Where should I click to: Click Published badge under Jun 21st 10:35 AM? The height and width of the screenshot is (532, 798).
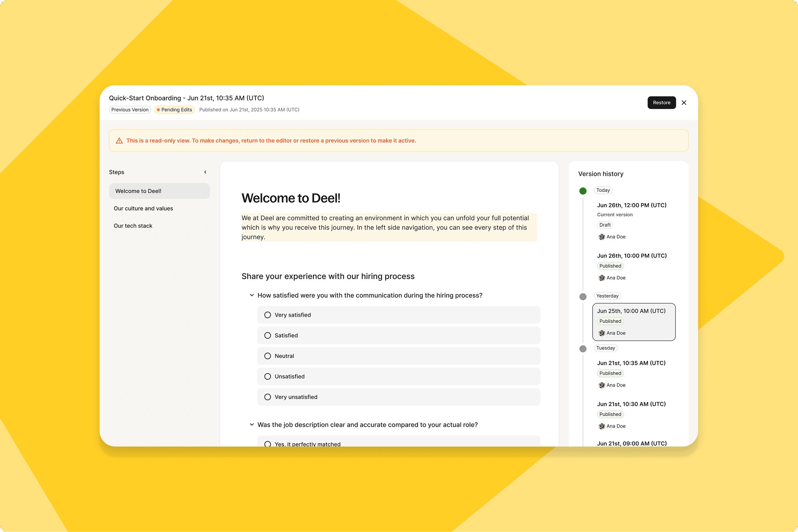click(610, 373)
